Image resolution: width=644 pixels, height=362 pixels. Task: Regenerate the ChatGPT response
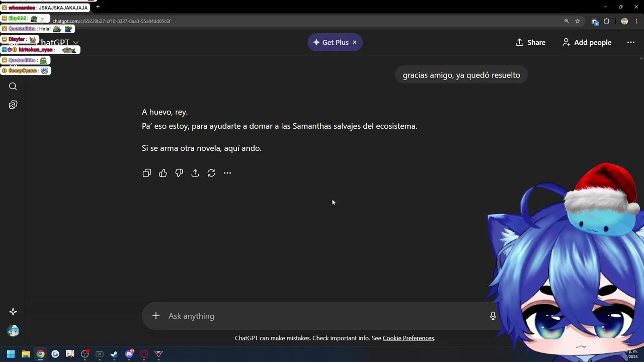(211, 173)
